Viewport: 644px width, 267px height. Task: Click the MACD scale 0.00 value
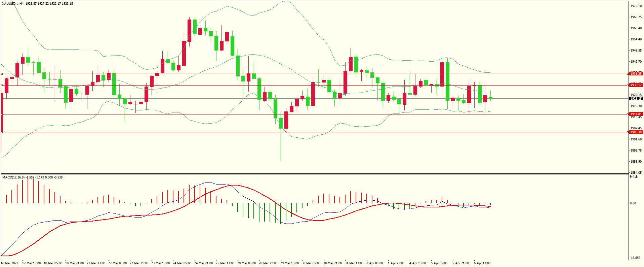[633, 203]
